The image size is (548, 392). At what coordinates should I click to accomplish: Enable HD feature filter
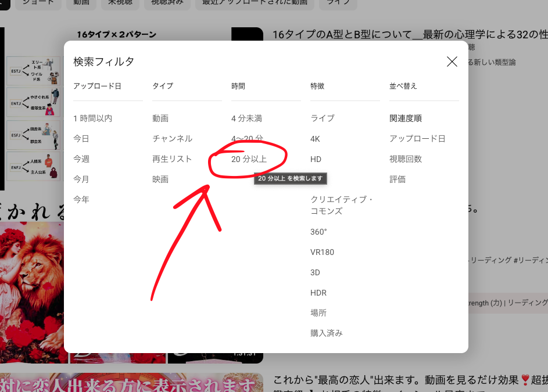(x=316, y=159)
